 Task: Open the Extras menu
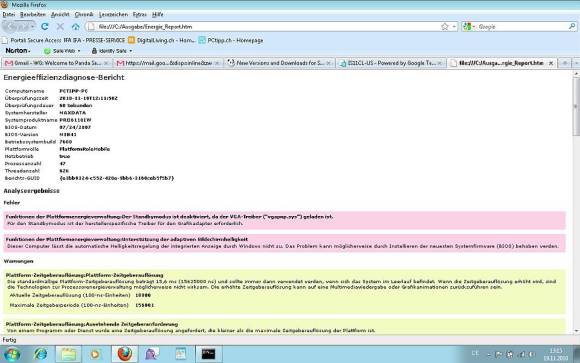click(139, 14)
